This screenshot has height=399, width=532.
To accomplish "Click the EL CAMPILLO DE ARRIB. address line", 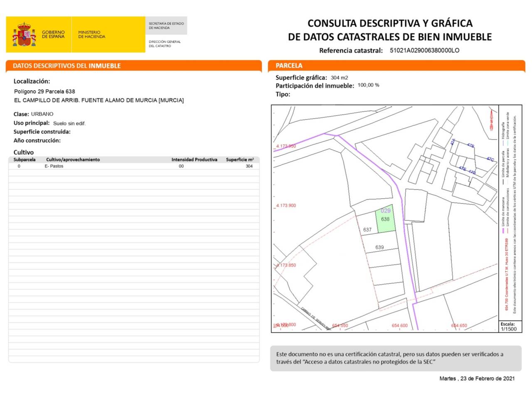I will tap(99, 100).
